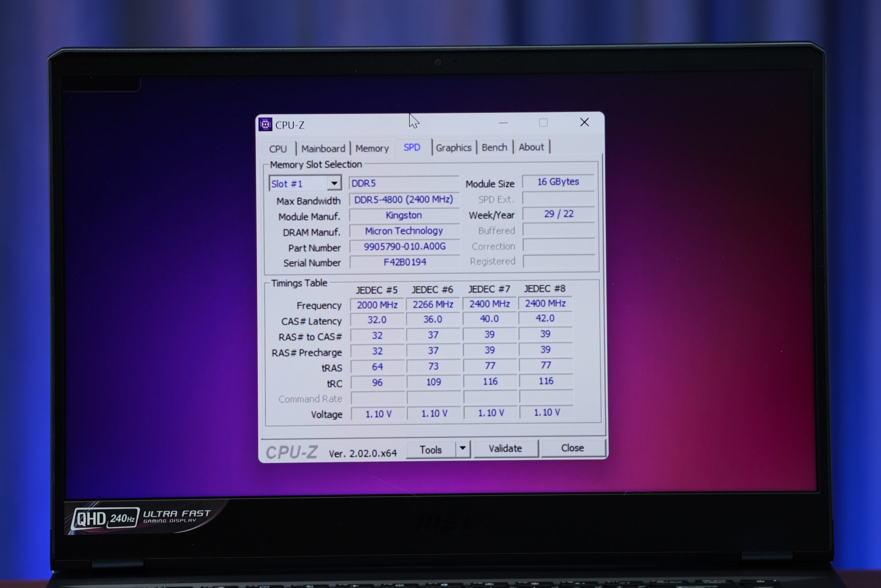Click the JEDEC #8 voltage 1.10 V
This screenshot has width=881, height=588.
coord(547,413)
